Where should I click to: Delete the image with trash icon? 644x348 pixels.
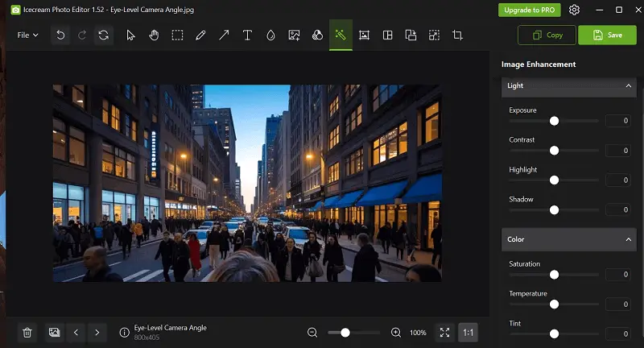tap(27, 333)
